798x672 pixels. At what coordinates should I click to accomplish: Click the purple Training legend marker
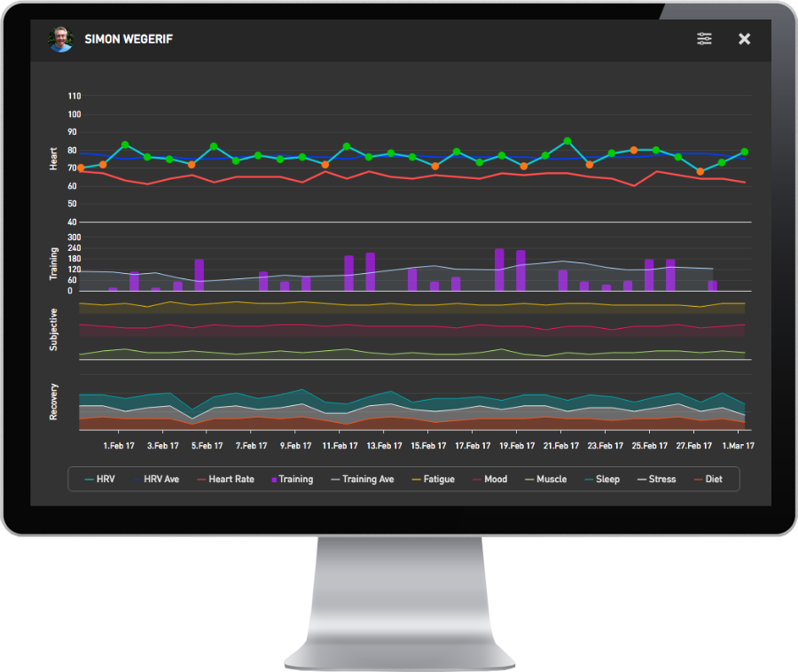tap(273, 479)
